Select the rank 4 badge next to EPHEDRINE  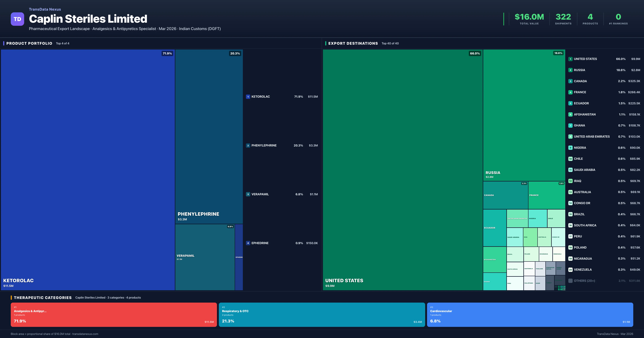click(248, 243)
